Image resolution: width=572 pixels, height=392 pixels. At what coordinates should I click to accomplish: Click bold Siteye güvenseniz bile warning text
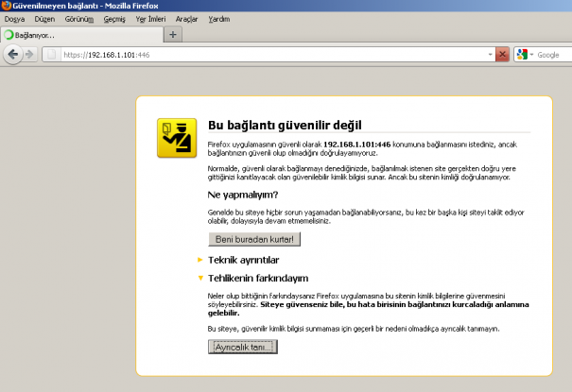pos(369,309)
